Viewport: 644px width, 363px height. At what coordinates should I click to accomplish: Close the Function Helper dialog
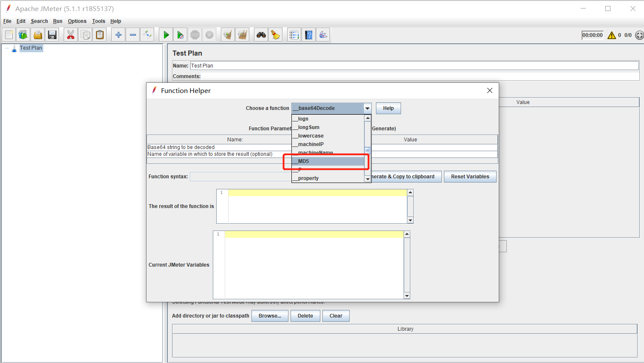tap(490, 90)
